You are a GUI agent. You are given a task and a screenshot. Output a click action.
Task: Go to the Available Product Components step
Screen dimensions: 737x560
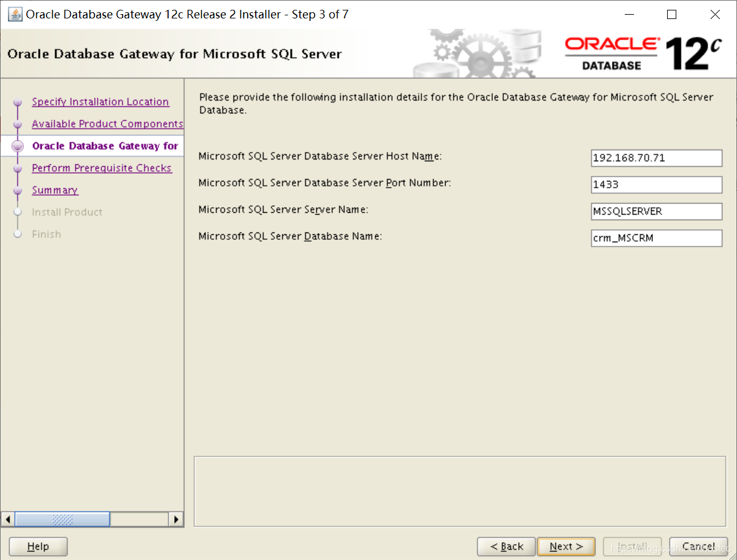pyautogui.click(x=107, y=124)
